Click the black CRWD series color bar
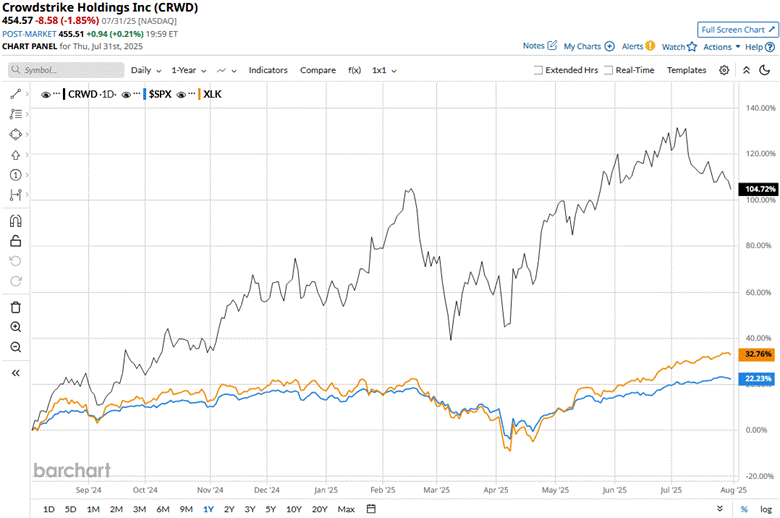This screenshot has width=780, height=518. [64, 94]
